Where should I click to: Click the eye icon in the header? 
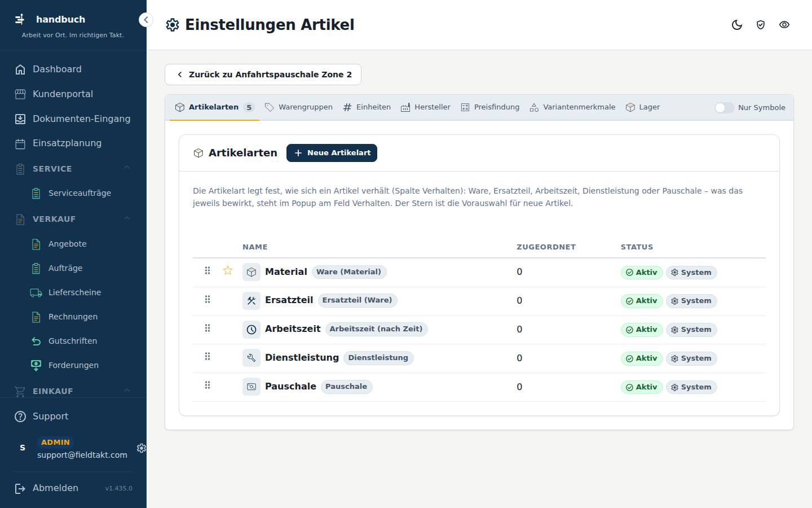[784, 25]
